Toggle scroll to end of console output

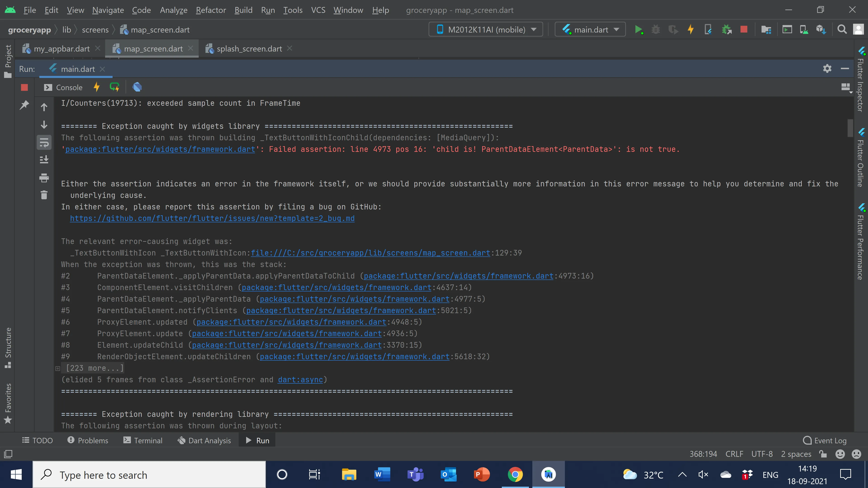(44, 160)
